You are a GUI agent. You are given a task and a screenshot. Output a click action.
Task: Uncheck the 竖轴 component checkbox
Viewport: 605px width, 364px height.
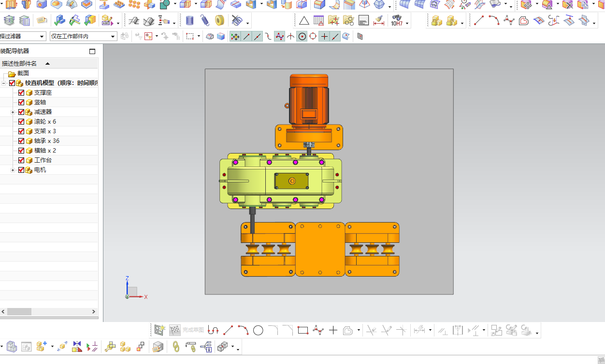(x=21, y=102)
